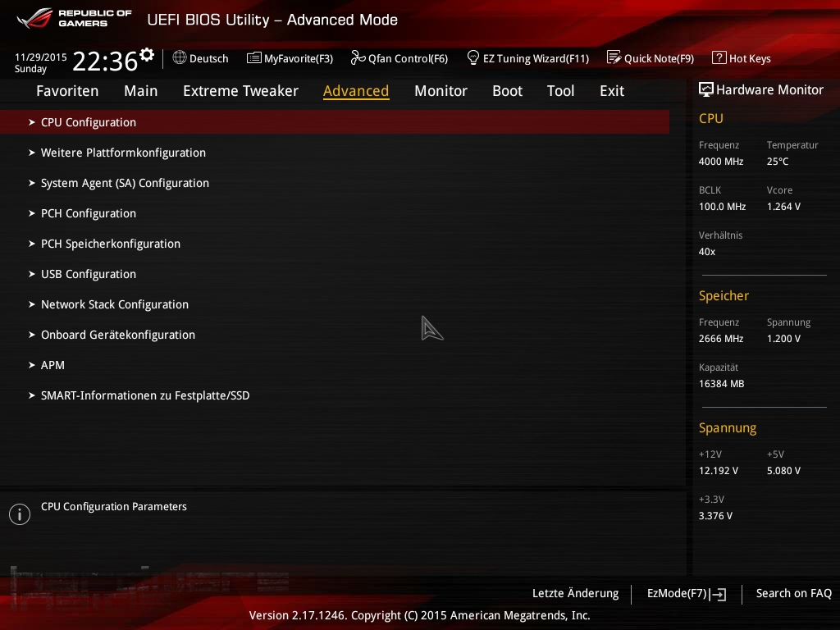Click the Hot Keys question mark icon
The width and height of the screenshot is (840, 630).
[719, 58]
